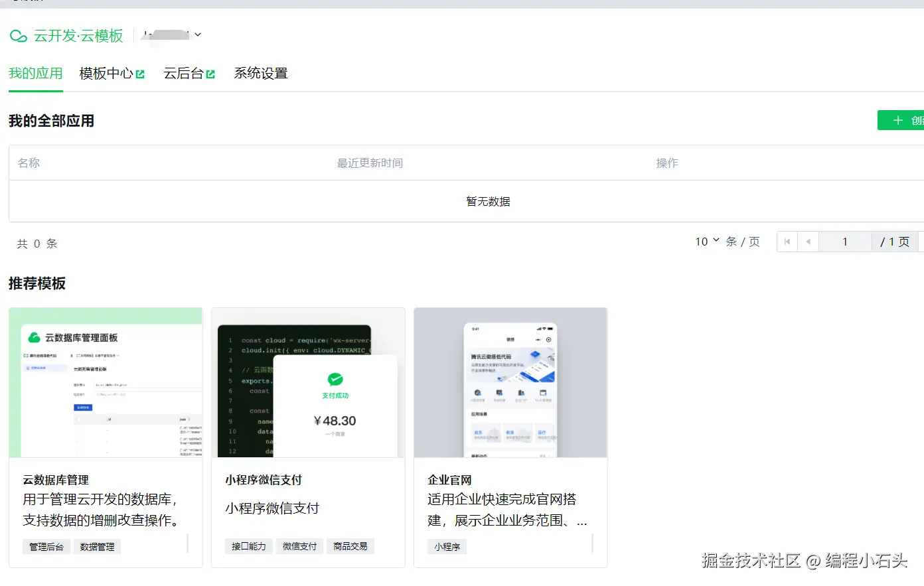Click the 小程序 tag on 企业官网 card
Screen dimensions: 924x586
[447, 547]
